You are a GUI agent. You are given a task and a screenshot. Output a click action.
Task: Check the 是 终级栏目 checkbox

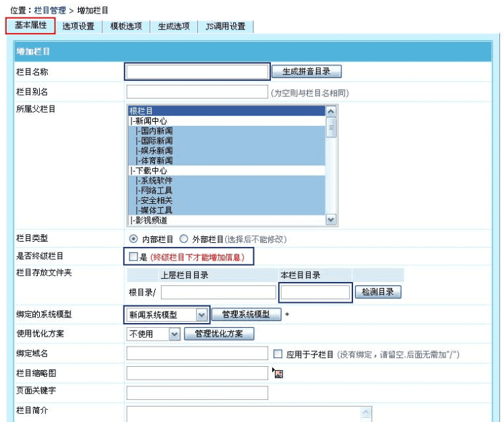133,256
